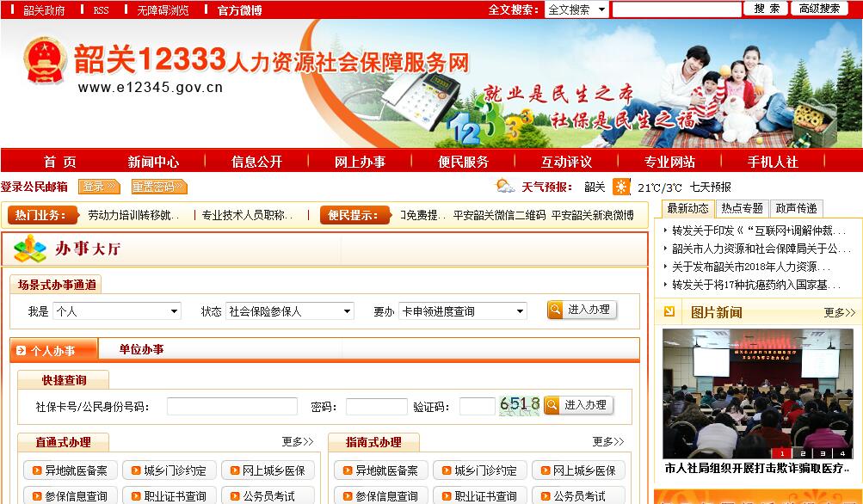Click the 社保卡号/公民身份号码 input field
863x504 pixels.
click(231, 407)
